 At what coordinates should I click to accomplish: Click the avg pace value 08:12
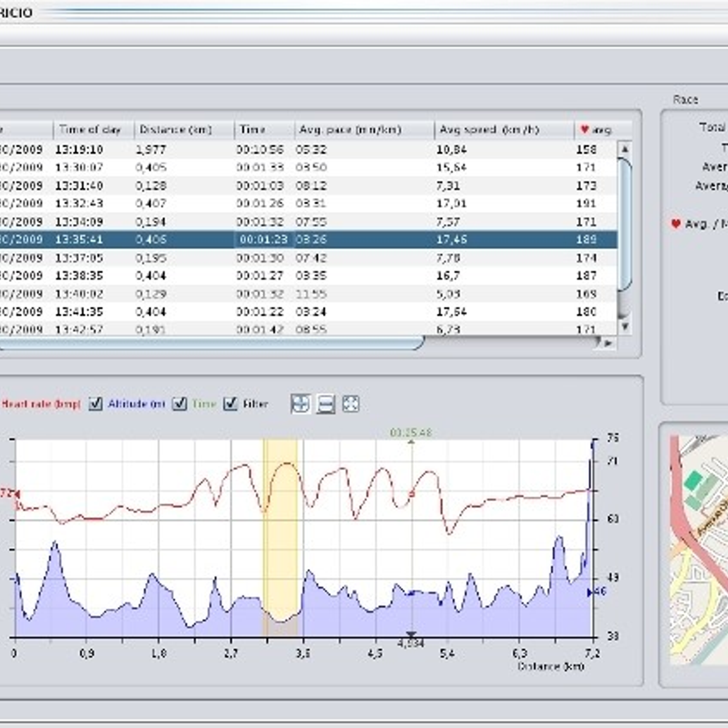point(311,186)
